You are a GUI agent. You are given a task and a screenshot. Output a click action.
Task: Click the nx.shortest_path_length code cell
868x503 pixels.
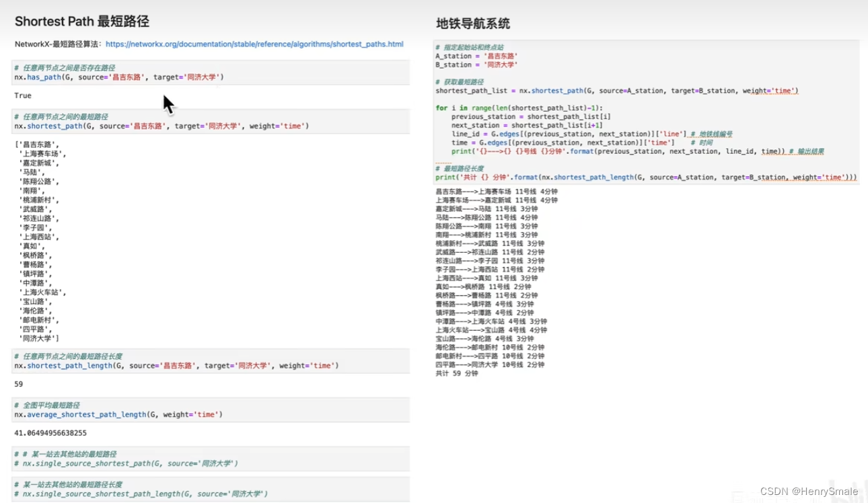tap(210, 360)
